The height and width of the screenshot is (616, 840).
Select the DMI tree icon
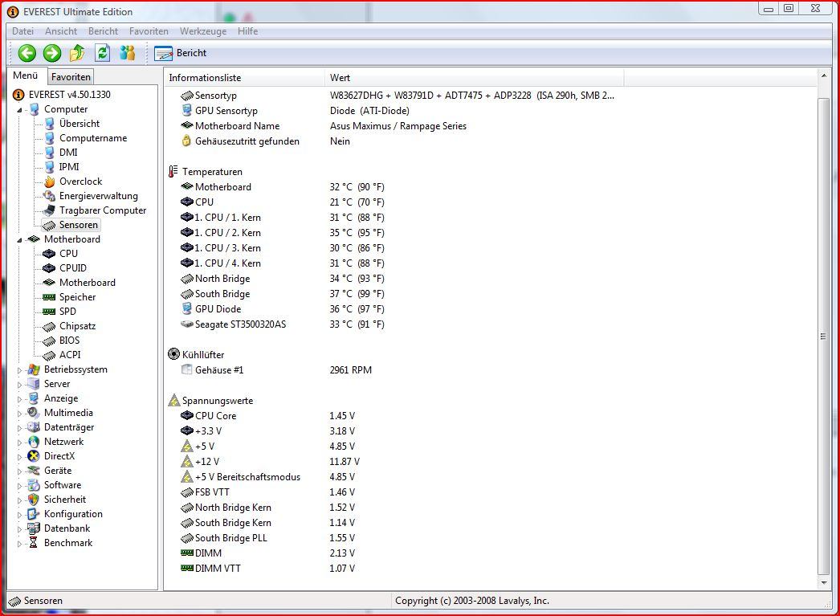click(49, 153)
